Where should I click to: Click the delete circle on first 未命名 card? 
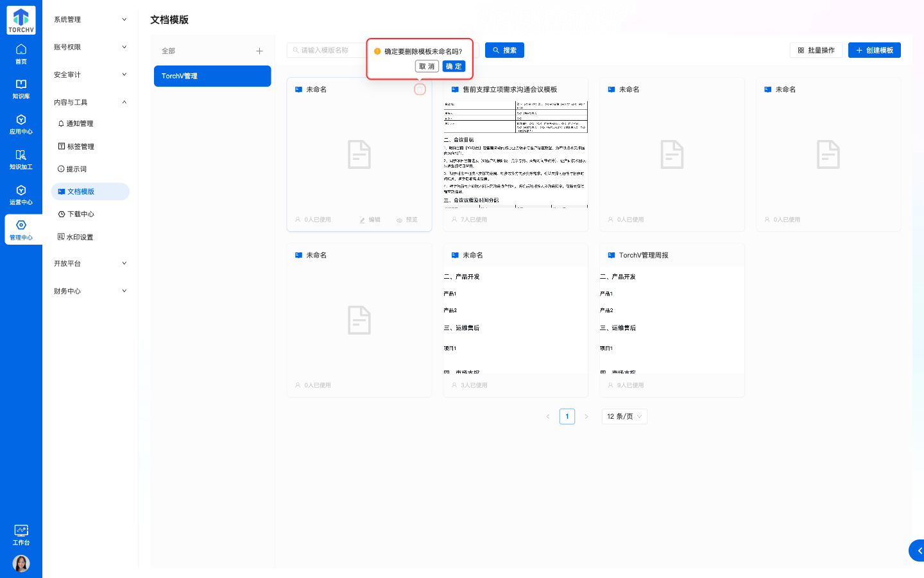[420, 89]
